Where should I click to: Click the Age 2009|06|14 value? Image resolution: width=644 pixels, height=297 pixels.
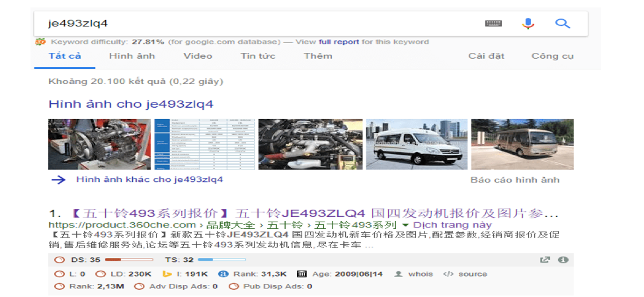(359, 274)
